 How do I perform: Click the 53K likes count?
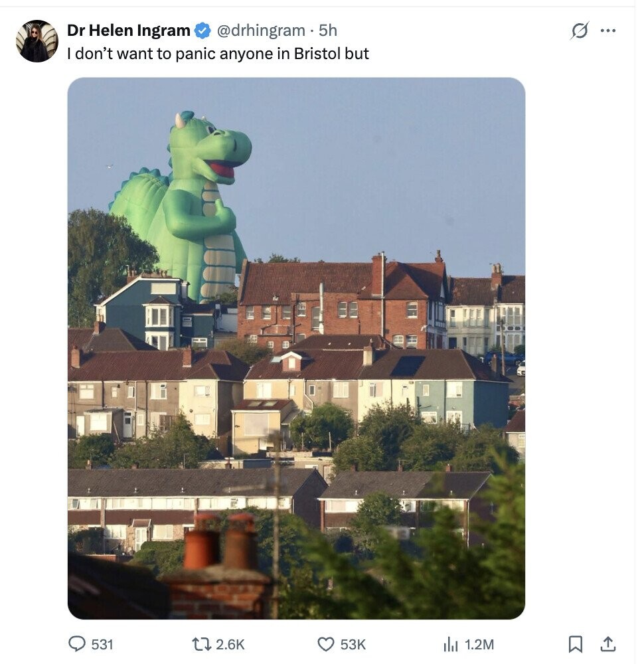click(353, 644)
